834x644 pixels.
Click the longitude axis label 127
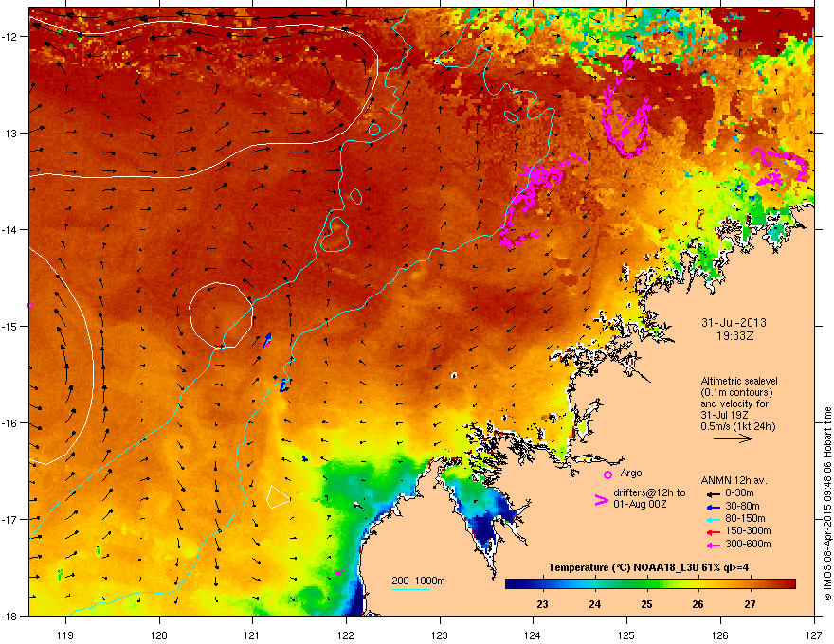(x=814, y=635)
